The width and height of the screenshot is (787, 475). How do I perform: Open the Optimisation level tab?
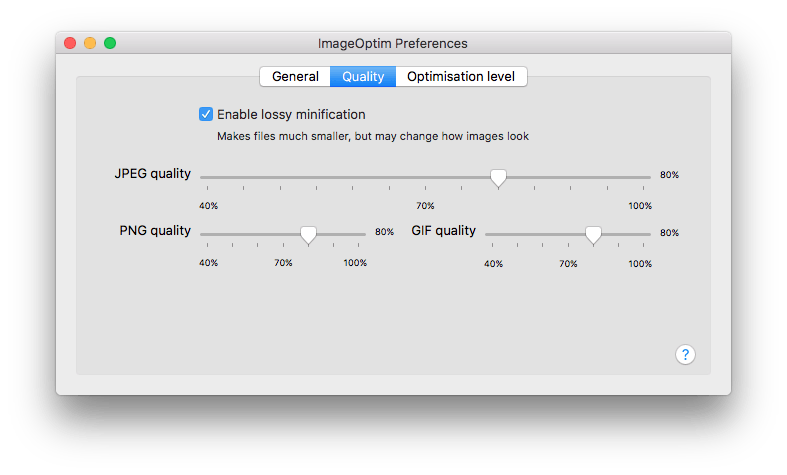tap(461, 77)
